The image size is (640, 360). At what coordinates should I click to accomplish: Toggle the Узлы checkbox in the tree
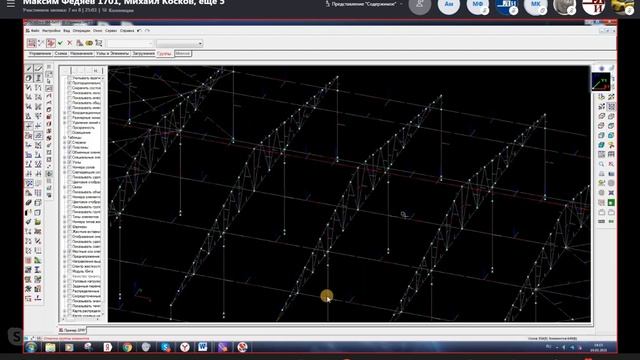[x=69, y=162]
